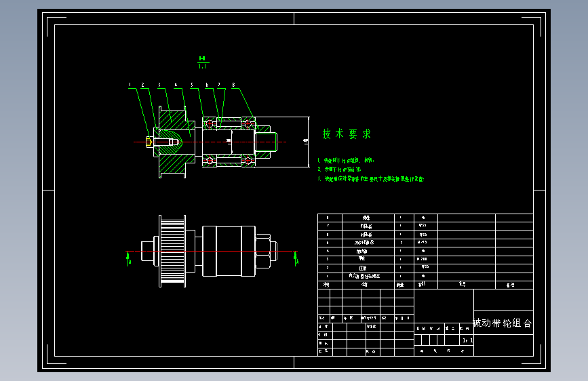
Task: Select balloon number 1 above section view
Action: click(x=130, y=85)
